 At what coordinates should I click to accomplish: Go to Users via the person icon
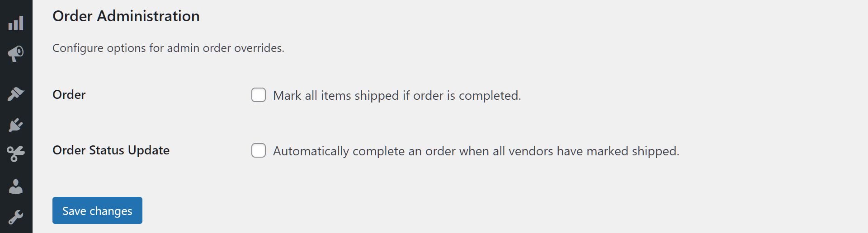(16, 186)
